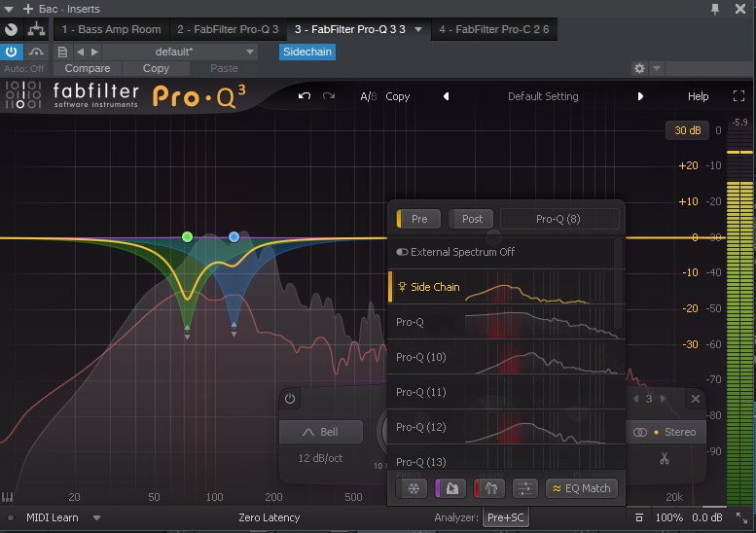756x533 pixels.
Task: Go to previous Pro-Q preset arrow
Action: coord(446,96)
